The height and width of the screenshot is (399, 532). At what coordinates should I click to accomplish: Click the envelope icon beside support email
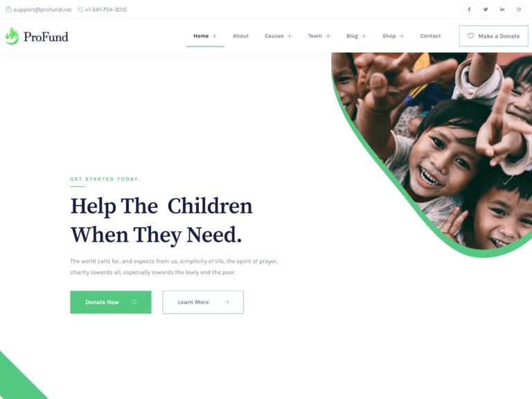point(8,10)
